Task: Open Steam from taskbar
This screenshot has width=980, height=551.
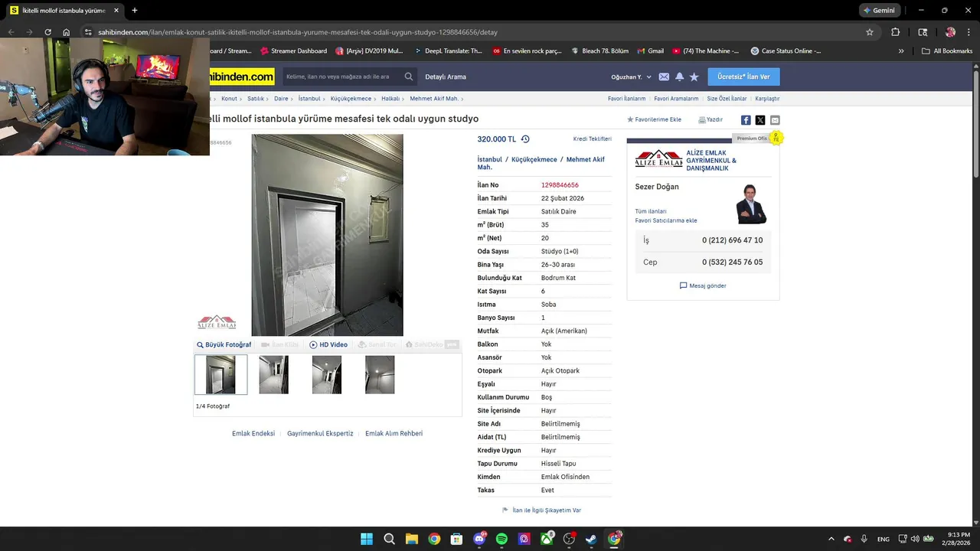Action: coord(591,539)
